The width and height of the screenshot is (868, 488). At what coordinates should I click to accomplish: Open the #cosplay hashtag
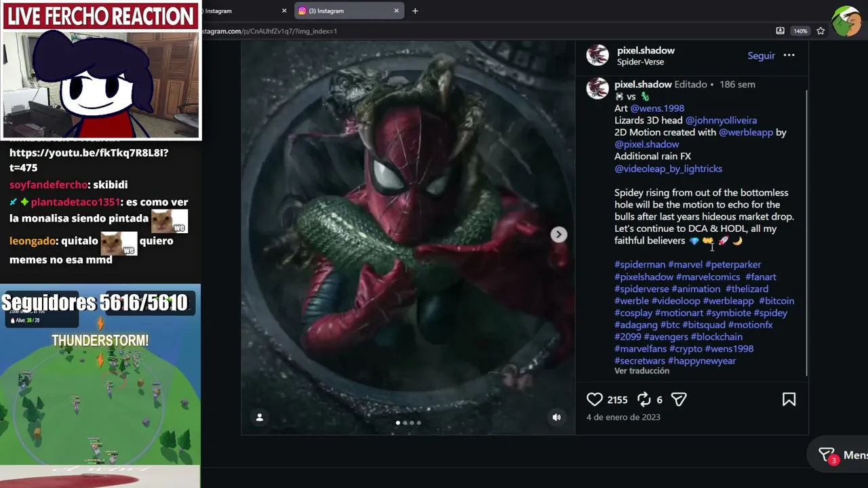(633, 313)
